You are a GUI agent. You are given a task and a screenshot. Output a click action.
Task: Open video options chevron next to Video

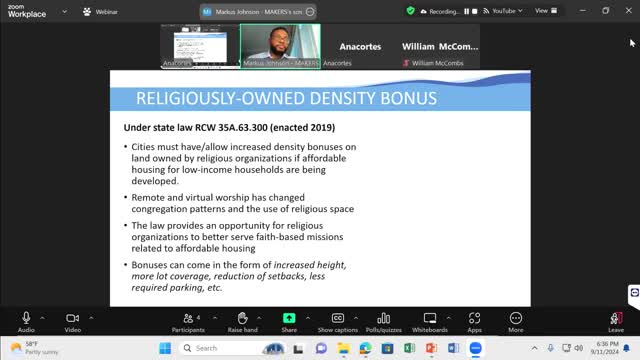pos(91,318)
